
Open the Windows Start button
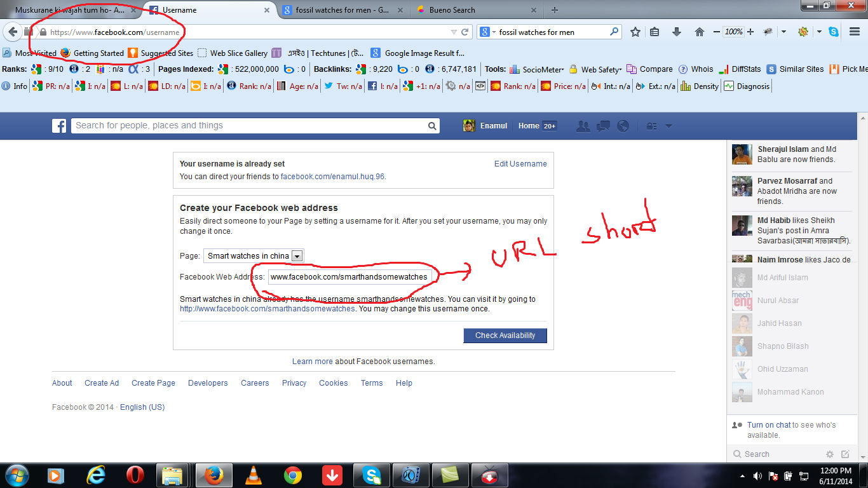click(16, 475)
